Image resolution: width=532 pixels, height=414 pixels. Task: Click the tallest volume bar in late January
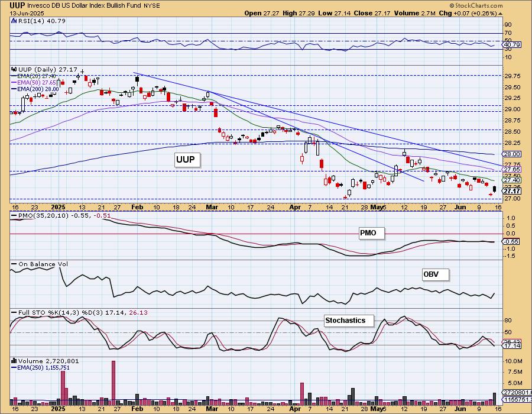coord(113,383)
